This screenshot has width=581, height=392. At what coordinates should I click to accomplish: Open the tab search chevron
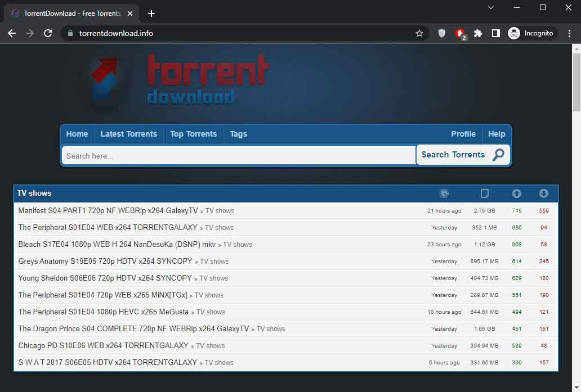pyautogui.click(x=491, y=7)
